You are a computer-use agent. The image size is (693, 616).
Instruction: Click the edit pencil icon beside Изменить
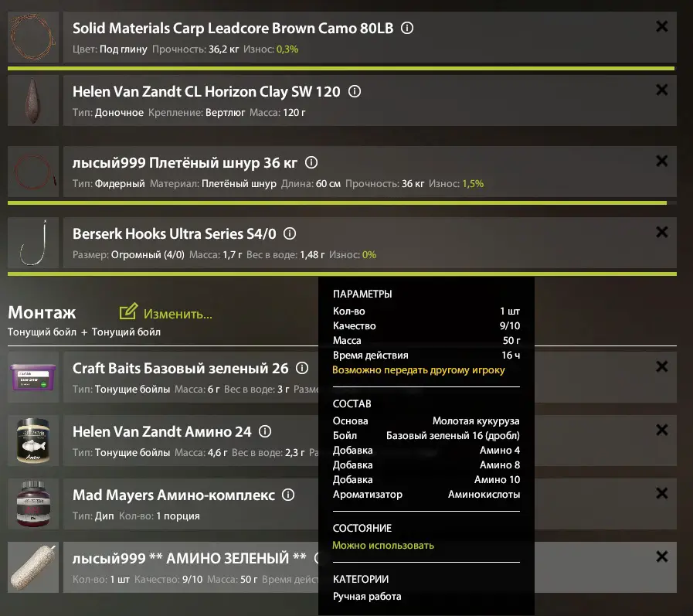point(128,311)
